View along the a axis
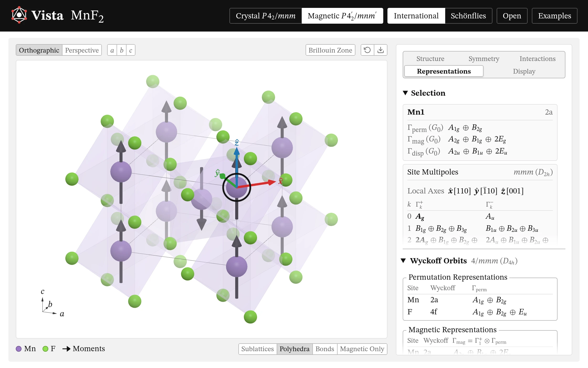This screenshot has width=588, height=368. tap(112, 50)
